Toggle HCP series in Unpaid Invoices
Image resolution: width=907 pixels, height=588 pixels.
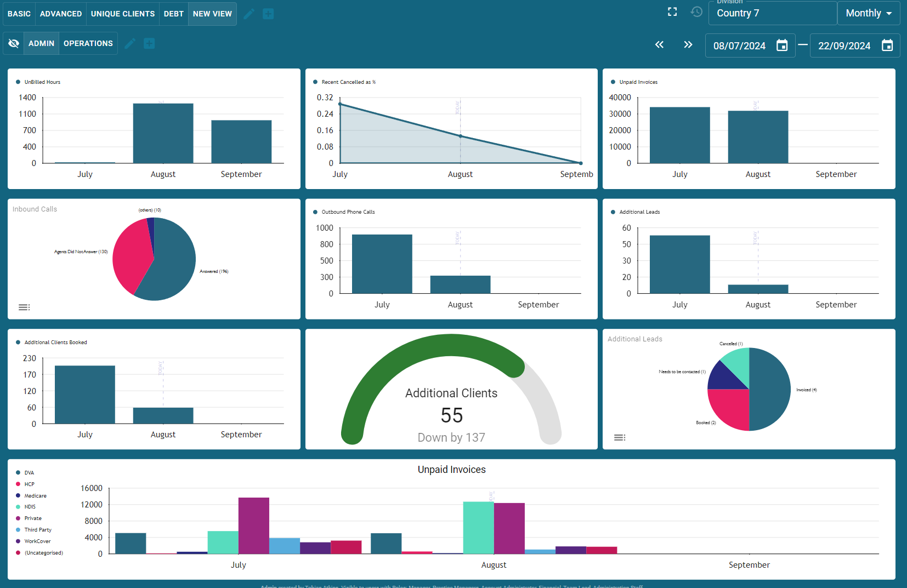[25, 484]
